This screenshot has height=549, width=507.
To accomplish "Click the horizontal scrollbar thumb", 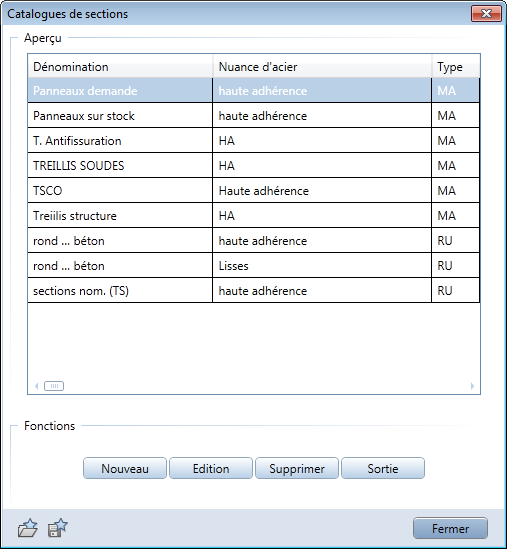I will [54, 386].
